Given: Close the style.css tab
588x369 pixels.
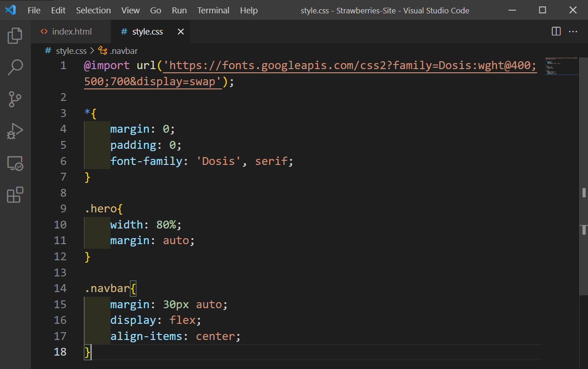Looking at the screenshot, I should pyautogui.click(x=181, y=32).
